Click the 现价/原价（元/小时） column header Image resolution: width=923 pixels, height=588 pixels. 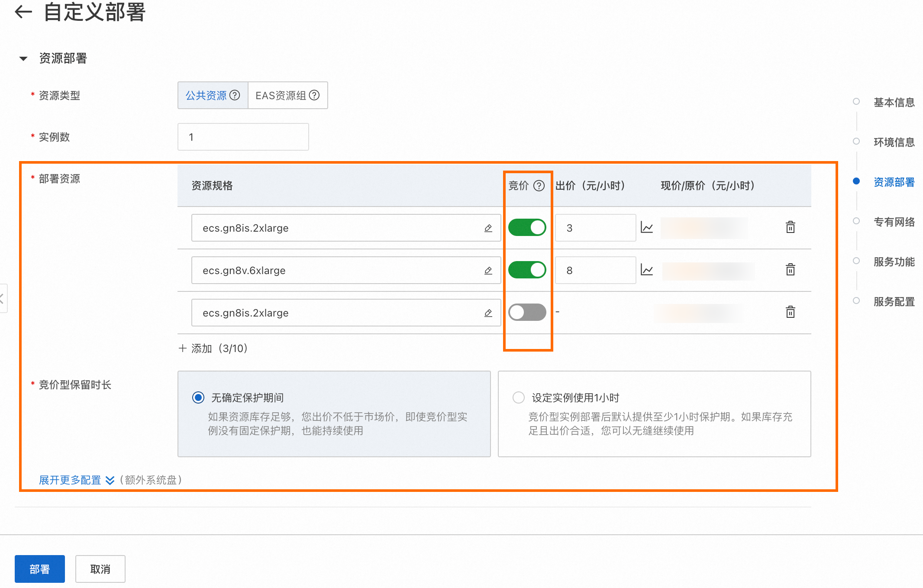click(x=708, y=186)
